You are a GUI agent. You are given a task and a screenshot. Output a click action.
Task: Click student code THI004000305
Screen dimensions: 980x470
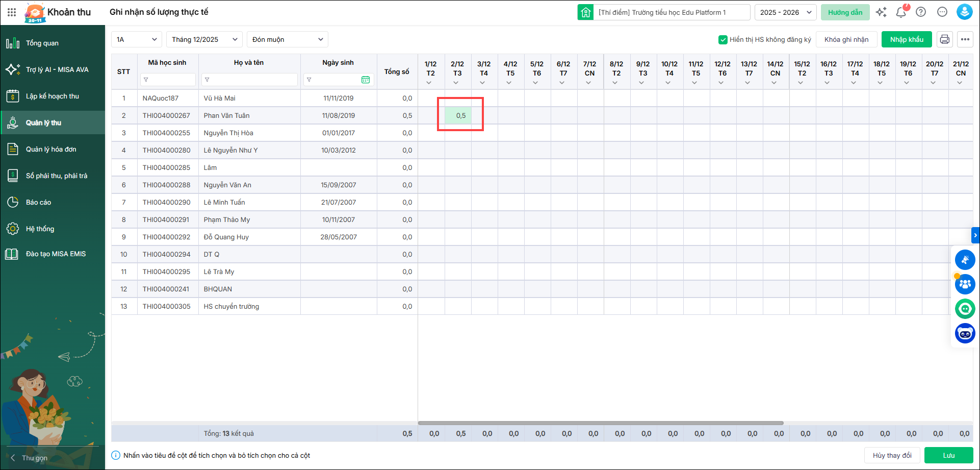167,306
